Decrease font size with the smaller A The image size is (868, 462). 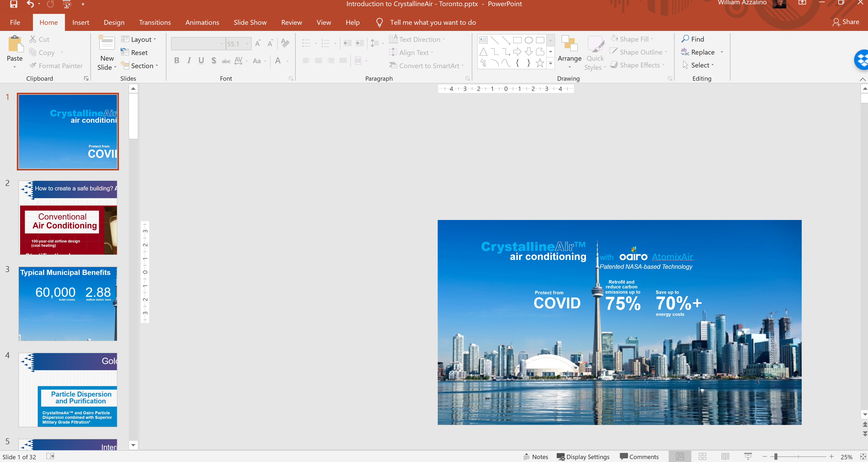pyautogui.click(x=270, y=43)
